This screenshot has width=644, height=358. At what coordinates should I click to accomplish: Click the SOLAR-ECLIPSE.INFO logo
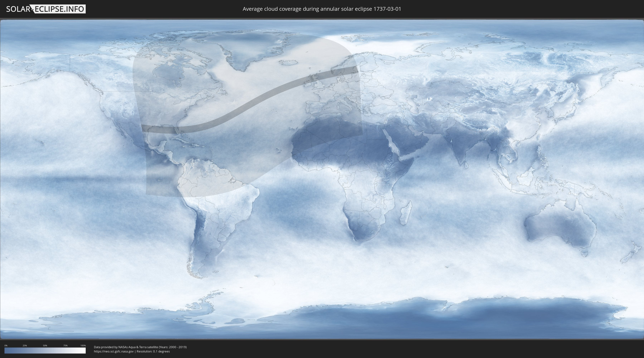pyautogui.click(x=46, y=9)
